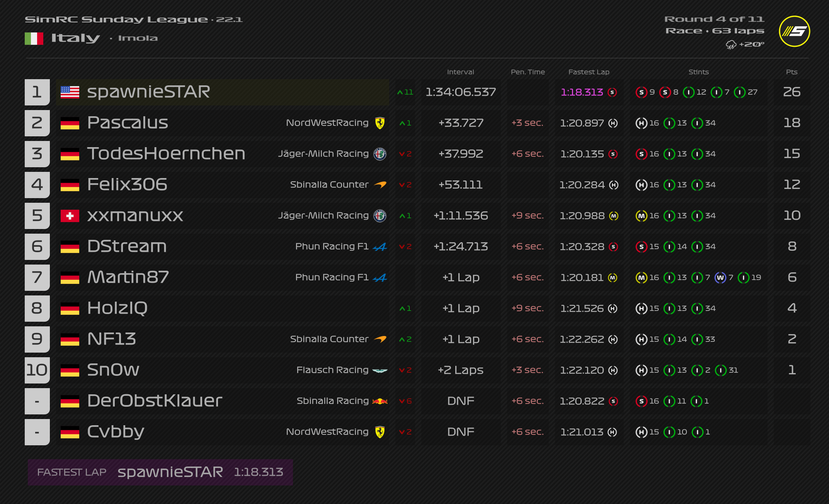Click driver name spawnieSTAR in first row
Screen dimensions: 829x504
[148, 92]
